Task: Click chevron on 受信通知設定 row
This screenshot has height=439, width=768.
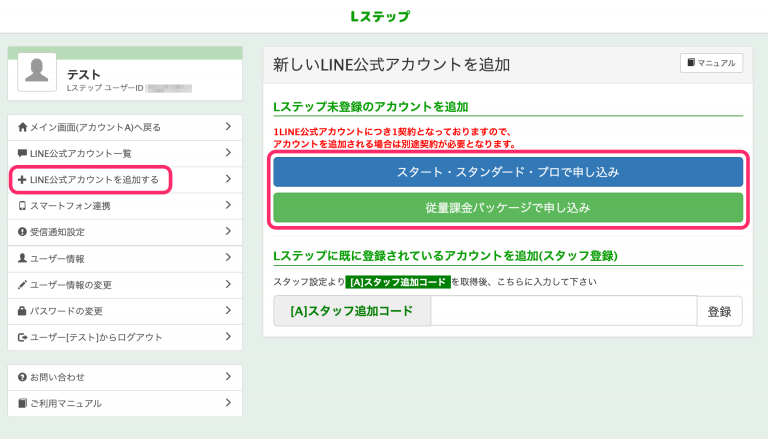Action: click(x=228, y=231)
